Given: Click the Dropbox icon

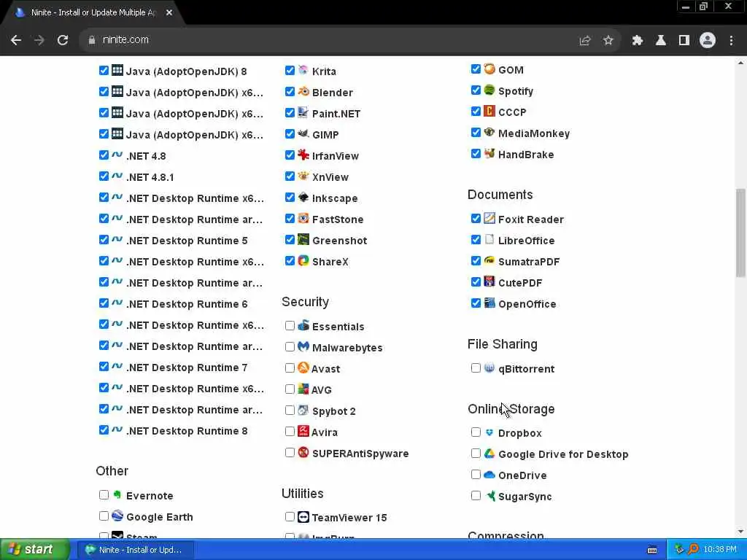Looking at the screenshot, I should 489,432.
